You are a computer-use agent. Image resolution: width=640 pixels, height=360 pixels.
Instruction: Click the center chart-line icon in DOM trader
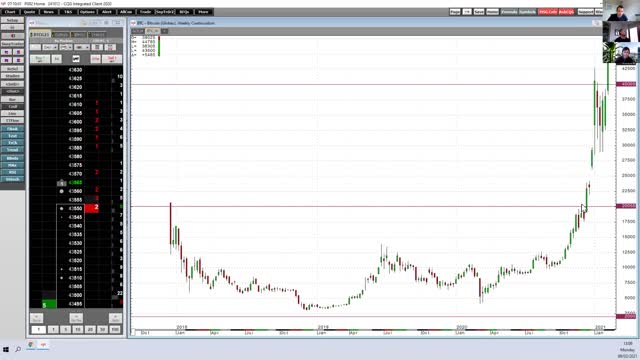point(76,59)
